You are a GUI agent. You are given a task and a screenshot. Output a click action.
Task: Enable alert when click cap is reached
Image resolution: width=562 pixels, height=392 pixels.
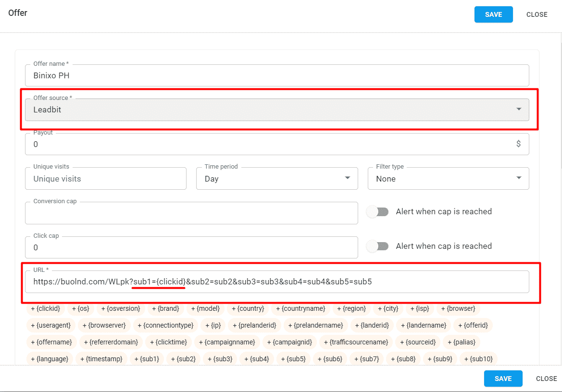[x=377, y=246]
